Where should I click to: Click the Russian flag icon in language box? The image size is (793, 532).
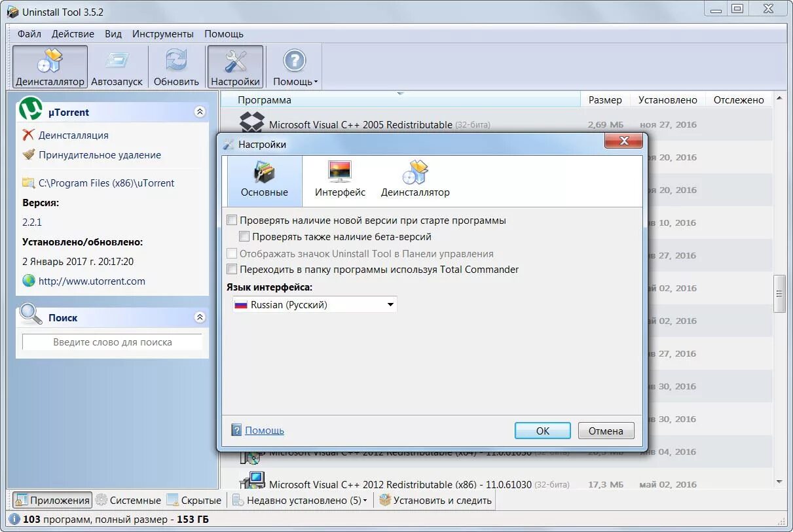coord(241,305)
